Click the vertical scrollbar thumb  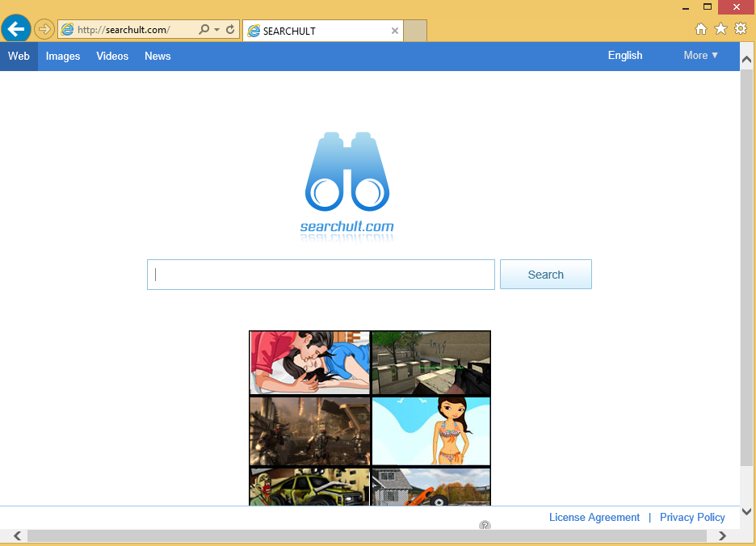tap(746, 267)
